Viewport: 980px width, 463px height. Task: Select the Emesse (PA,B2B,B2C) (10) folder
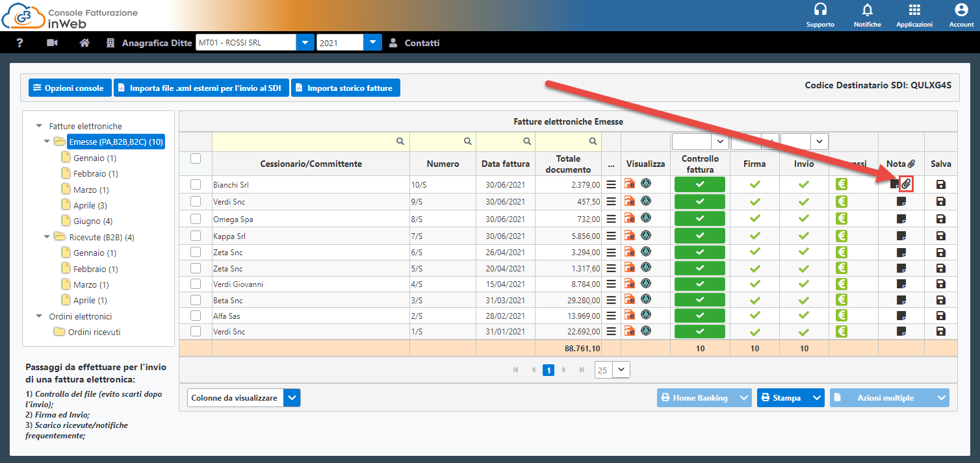(116, 142)
